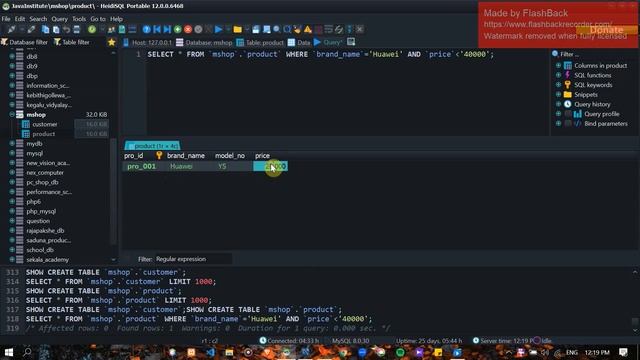Open the Query menu
640x360 pixels.
tap(59, 19)
